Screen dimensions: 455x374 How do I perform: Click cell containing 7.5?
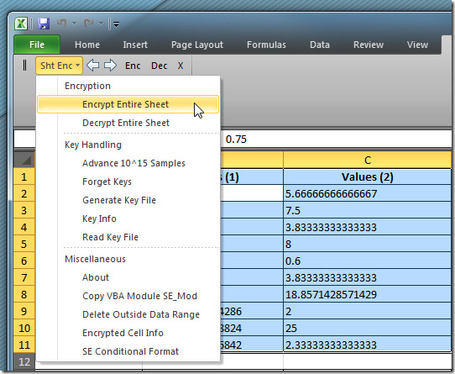click(367, 210)
